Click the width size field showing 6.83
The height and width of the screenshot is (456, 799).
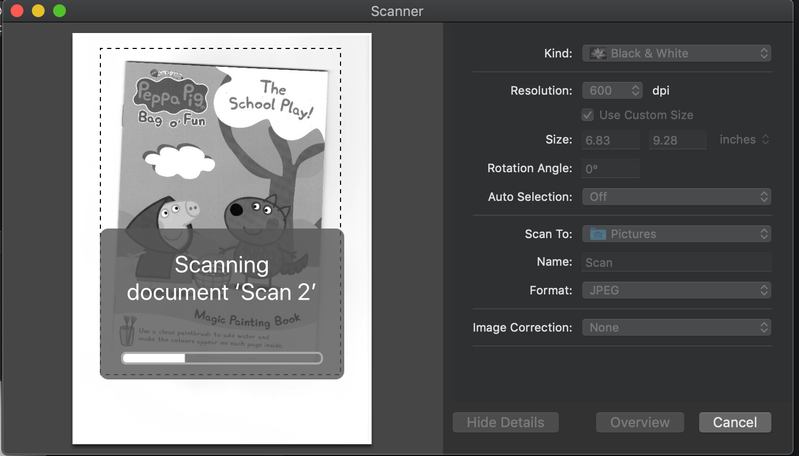[x=610, y=140]
